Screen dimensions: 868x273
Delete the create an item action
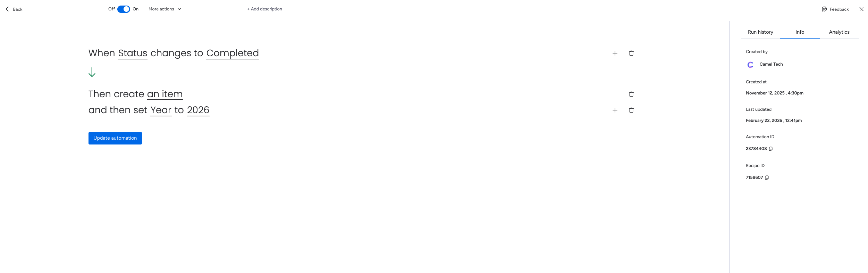coord(631,94)
